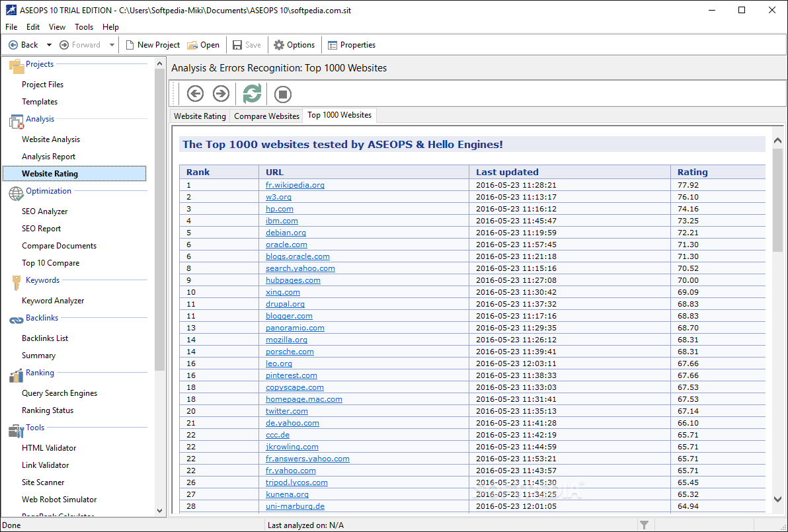The image size is (788, 532).
Task: Open the Forward history dropdown arrow
Action: click(x=112, y=45)
